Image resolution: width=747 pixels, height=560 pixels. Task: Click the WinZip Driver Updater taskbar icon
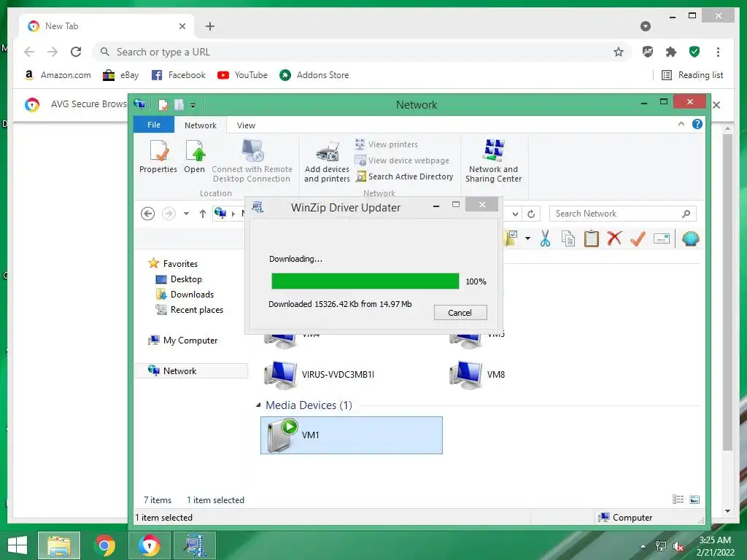(x=196, y=545)
